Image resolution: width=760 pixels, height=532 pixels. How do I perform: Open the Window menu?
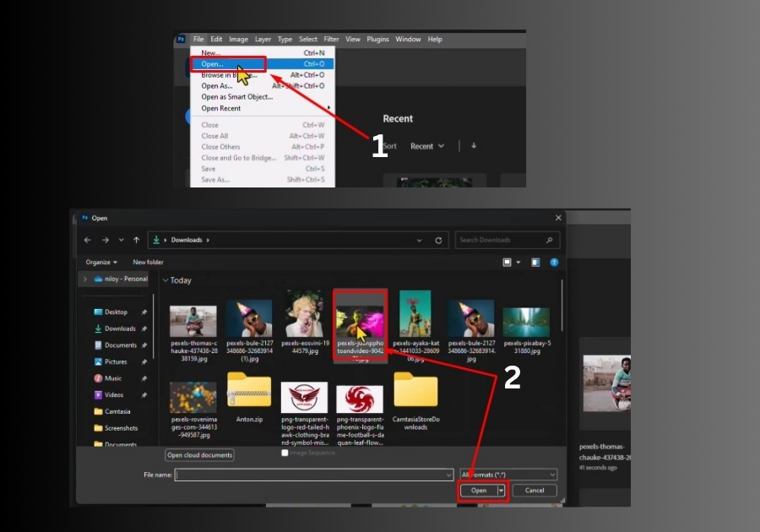[408, 39]
